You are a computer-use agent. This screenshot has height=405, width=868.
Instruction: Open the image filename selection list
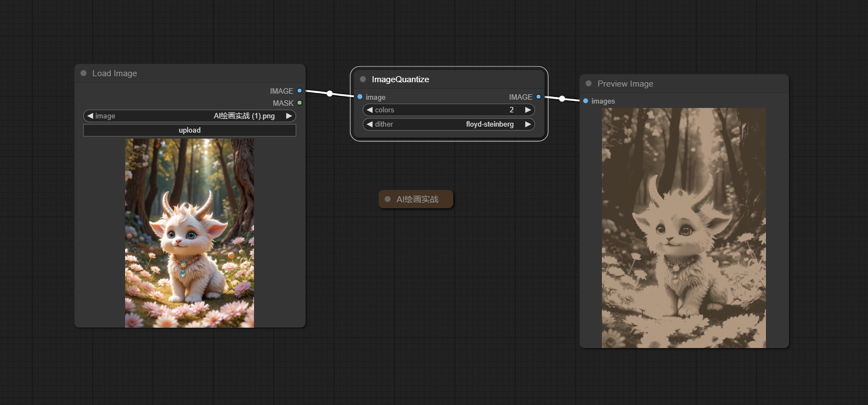click(x=244, y=116)
